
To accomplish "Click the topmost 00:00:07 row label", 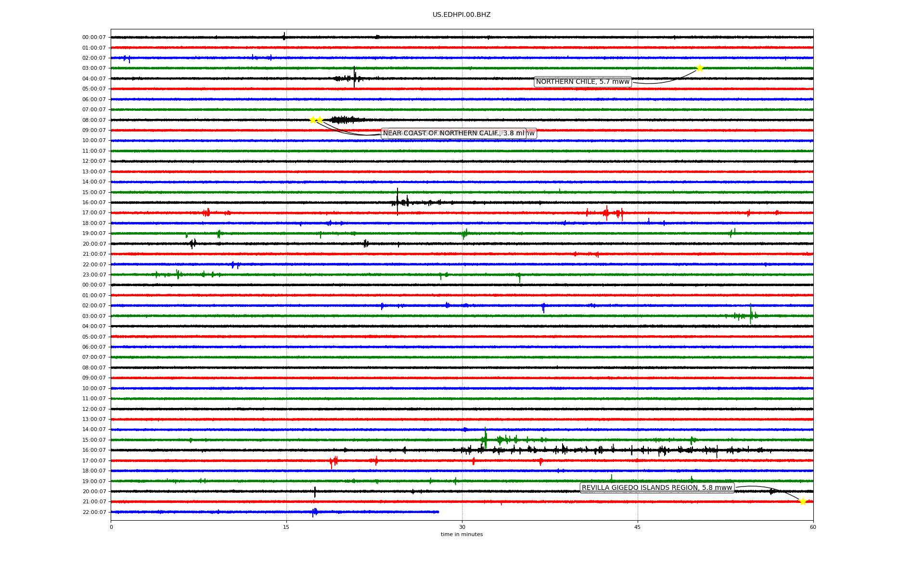I will pyautogui.click(x=94, y=38).
